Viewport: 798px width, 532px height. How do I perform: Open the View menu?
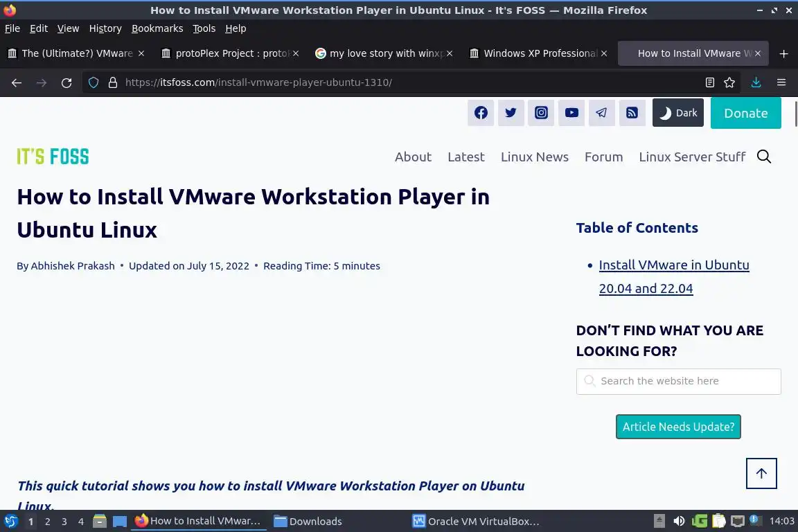tap(68, 28)
